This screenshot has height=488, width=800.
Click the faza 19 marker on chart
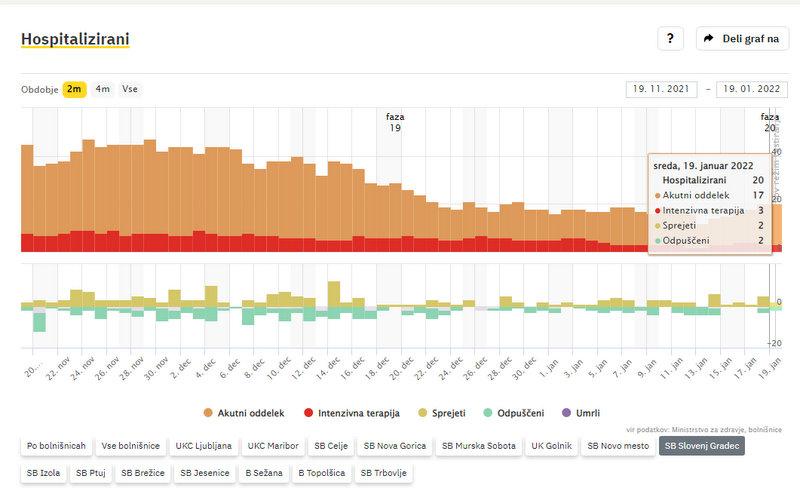tap(395, 122)
